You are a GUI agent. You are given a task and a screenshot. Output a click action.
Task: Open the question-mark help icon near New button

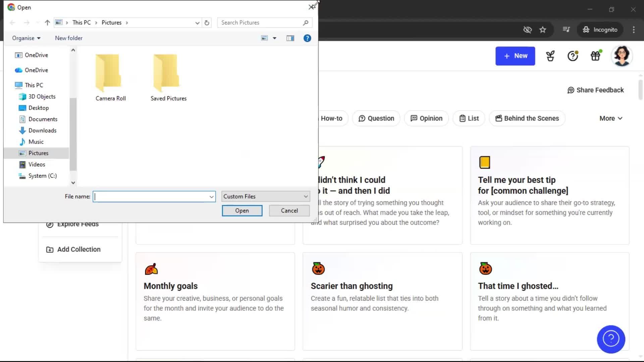pos(573,56)
